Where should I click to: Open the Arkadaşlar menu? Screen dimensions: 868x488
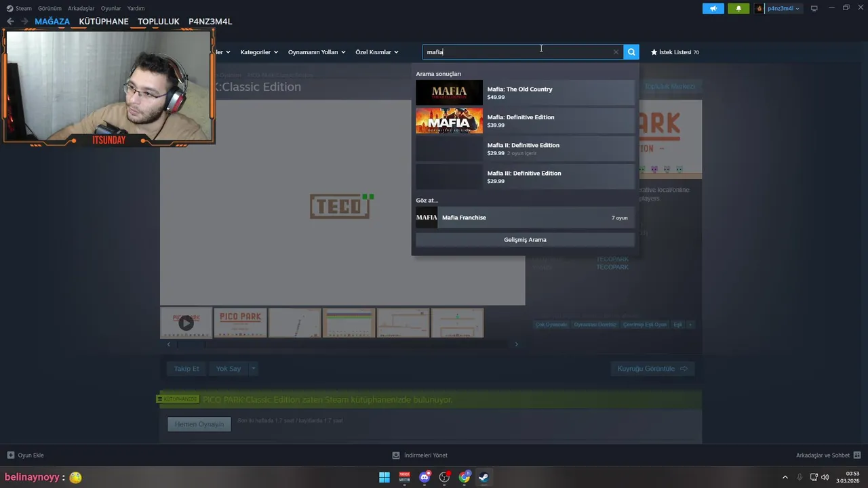(81, 9)
